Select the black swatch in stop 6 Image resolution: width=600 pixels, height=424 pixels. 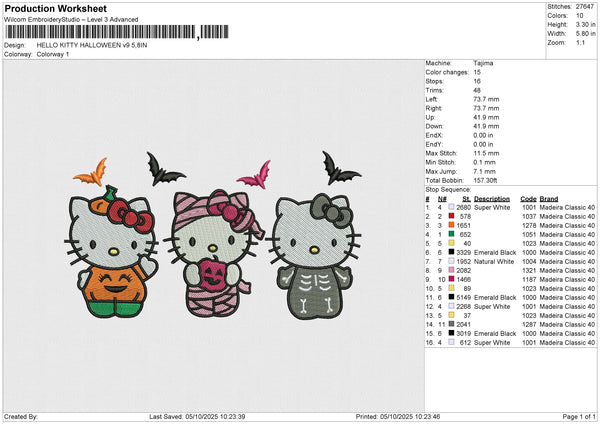pos(452,252)
